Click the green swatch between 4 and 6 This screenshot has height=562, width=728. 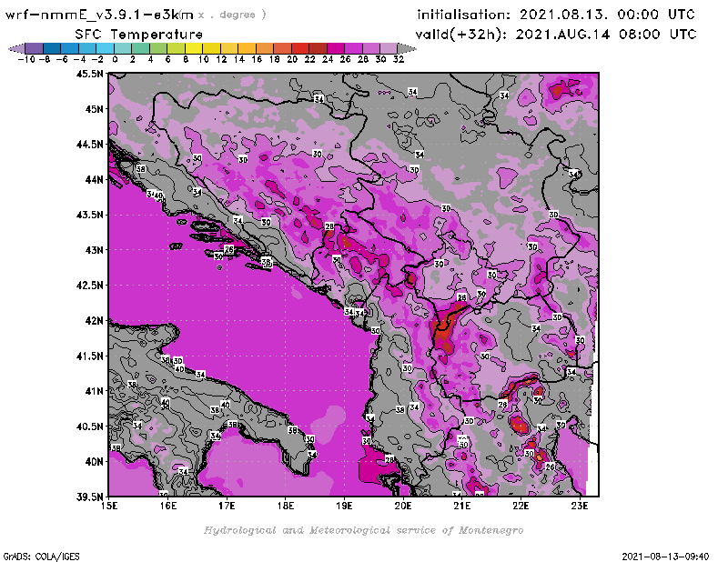(158, 48)
